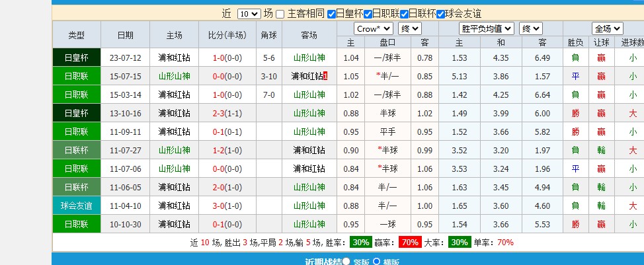
Task: Uncheck the 日职联 filter checkbox
Action: pyautogui.click(x=368, y=14)
